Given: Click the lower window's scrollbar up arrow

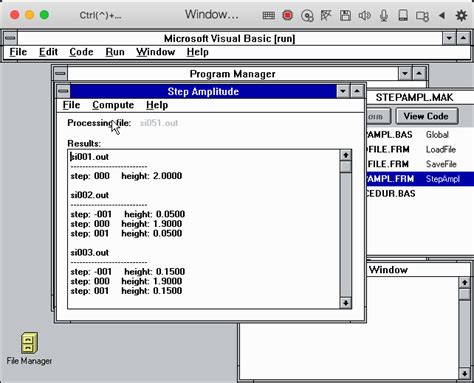Looking at the screenshot, I should click(464, 283).
